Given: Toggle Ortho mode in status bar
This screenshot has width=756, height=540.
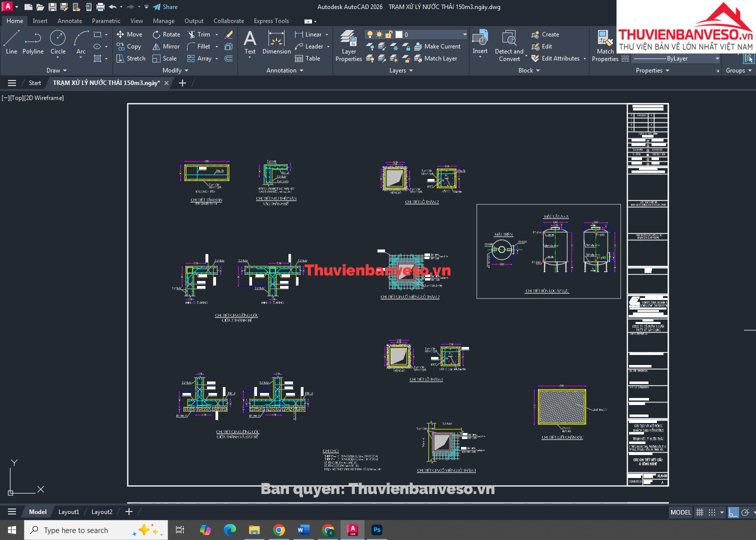Looking at the screenshot, I should [x=733, y=512].
